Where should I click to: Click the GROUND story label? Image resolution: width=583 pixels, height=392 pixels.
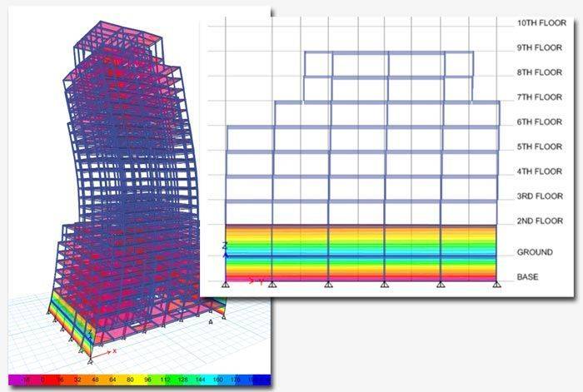coord(535,252)
